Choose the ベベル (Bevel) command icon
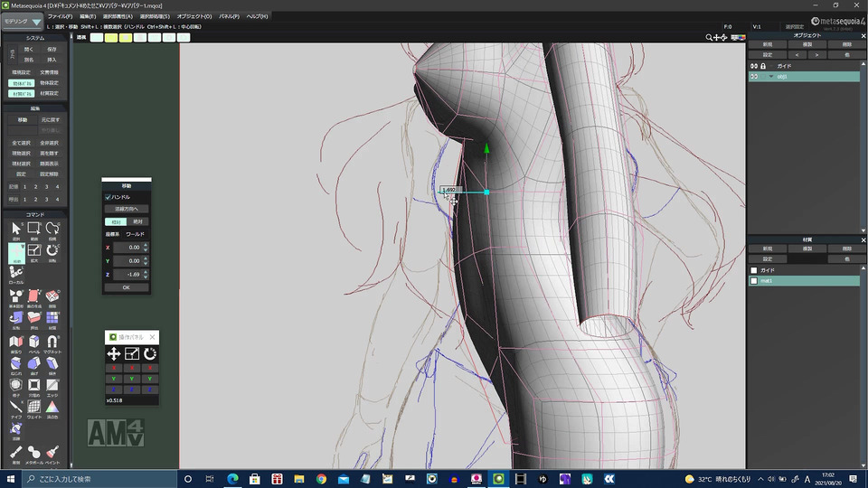Image resolution: width=868 pixels, height=488 pixels. [34, 343]
